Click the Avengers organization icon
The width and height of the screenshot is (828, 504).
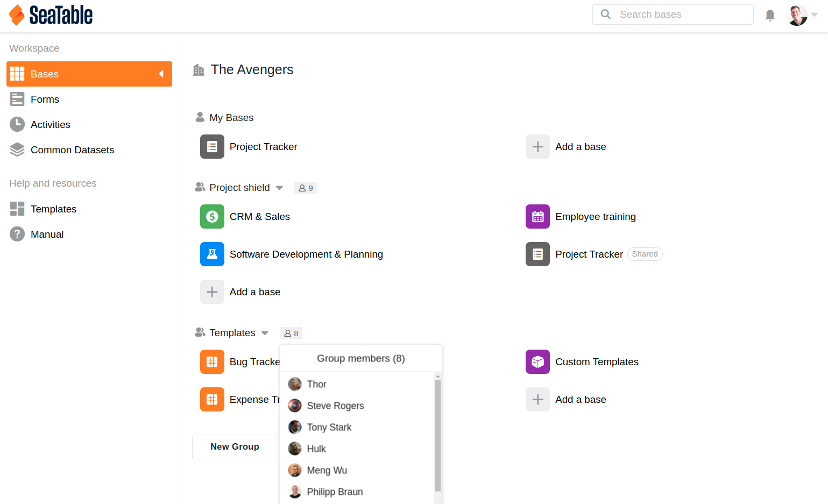tap(199, 70)
